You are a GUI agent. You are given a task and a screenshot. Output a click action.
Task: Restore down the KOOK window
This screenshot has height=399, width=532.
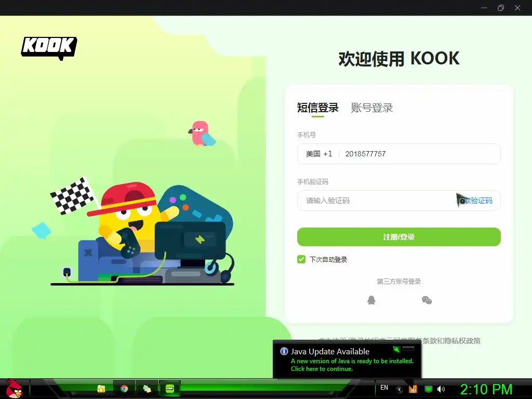tap(501, 8)
